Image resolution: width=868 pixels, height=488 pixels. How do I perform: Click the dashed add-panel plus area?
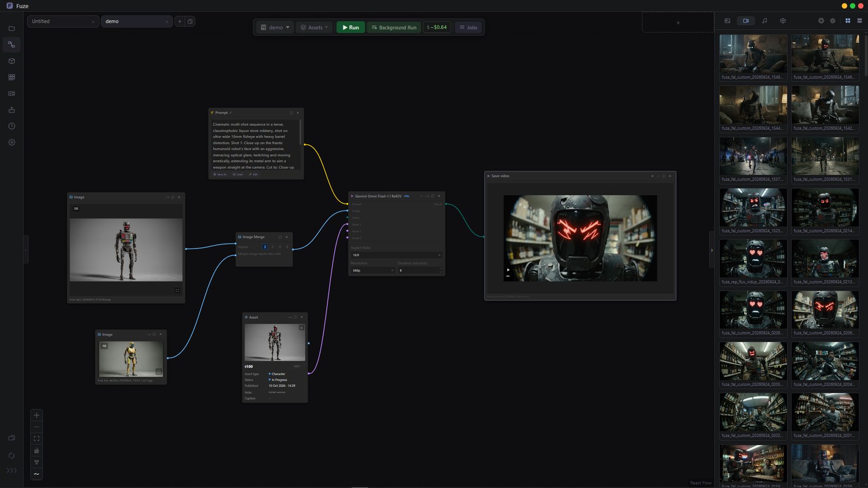tap(678, 22)
